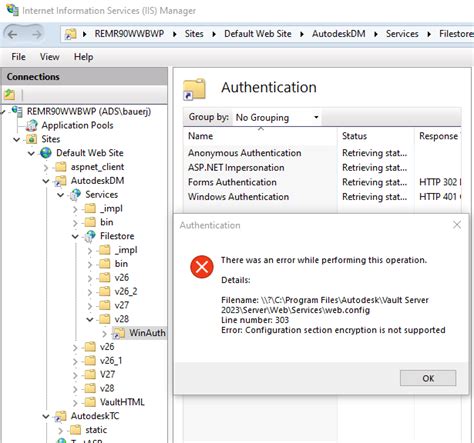
Task: Collapse the v28 folder under Filestore
Action: (x=90, y=319)
